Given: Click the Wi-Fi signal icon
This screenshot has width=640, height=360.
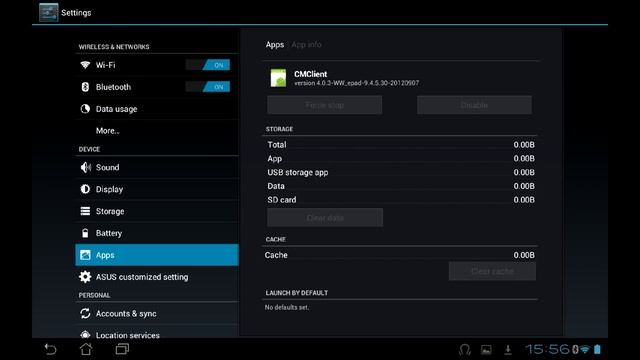Looking at the screenshot, I should 85,65.
